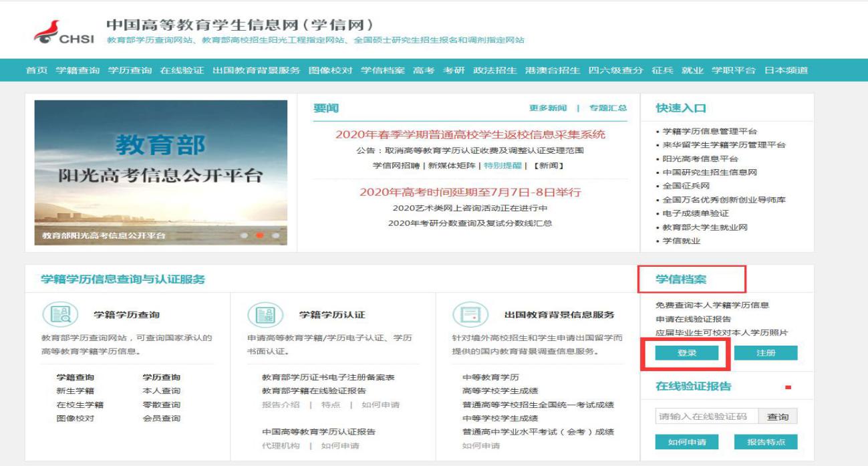Open the 全国征兵网 quick link

point(686,186)
